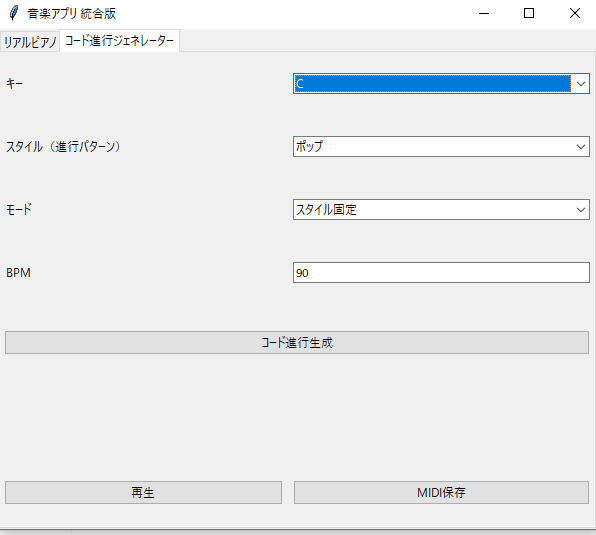Focus the BPM field showing 90
The height and width of the screenshot is (535, 596).
pos(441,272)
